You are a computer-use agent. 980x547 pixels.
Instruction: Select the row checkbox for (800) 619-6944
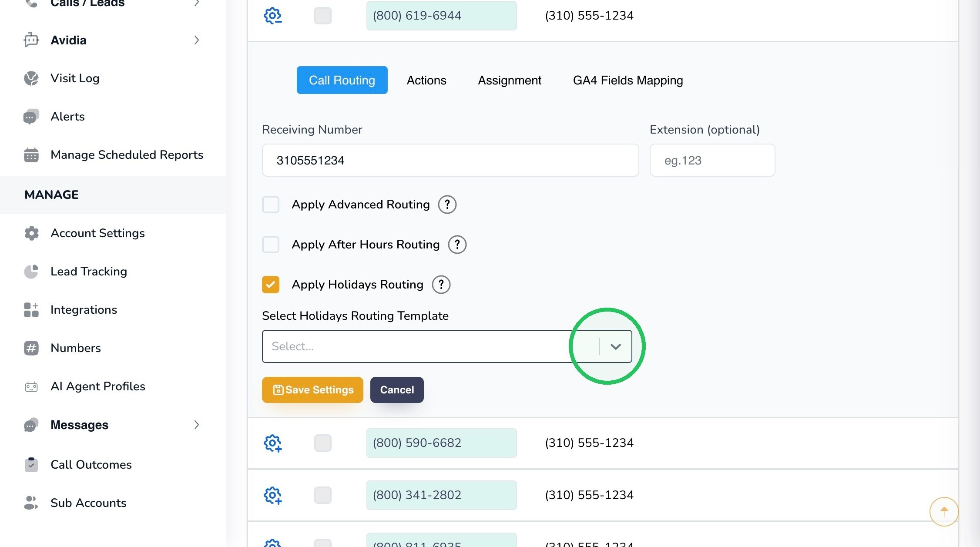click(323, 16)
